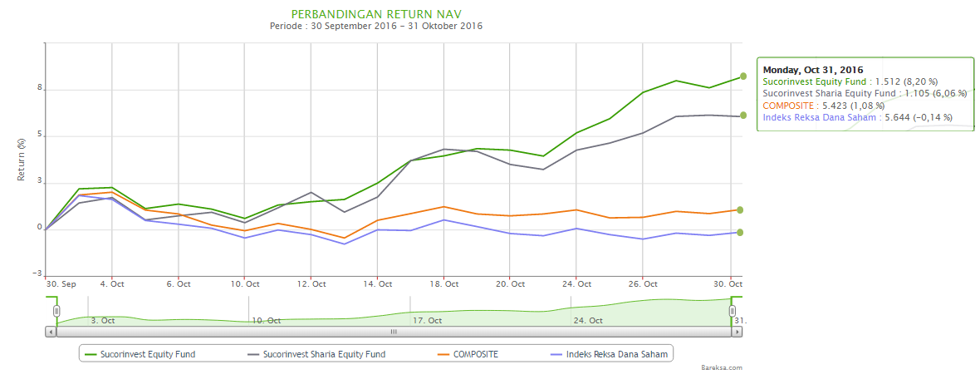Click the right navigator range handle
This screenshot has width=980, height=389.
click(733, 311)
